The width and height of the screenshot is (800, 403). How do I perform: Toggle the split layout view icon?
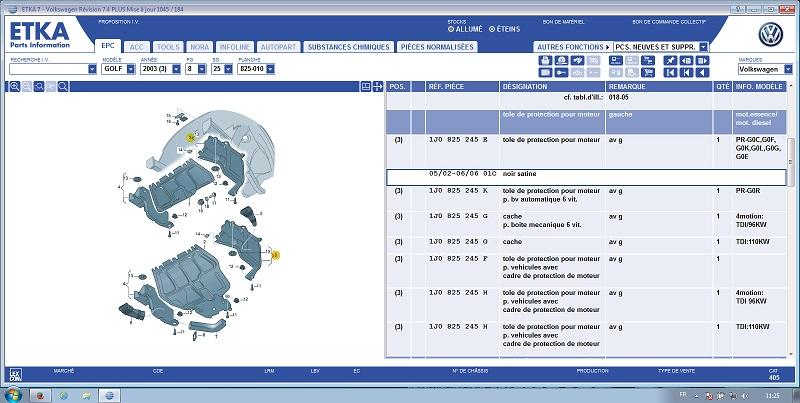(x=366, y=86)
